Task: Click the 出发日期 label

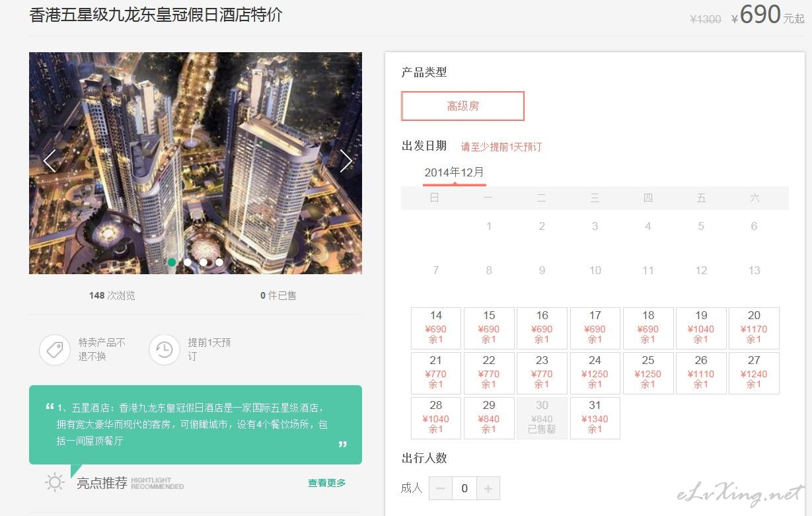Action: [x=424, y=146]
